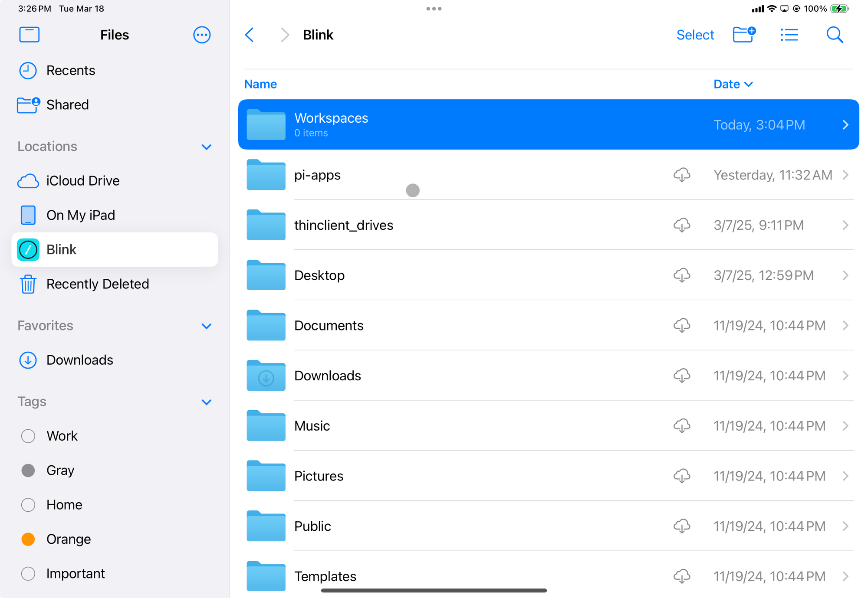
Task: Open the Music folder icon
Action: (x=266, y=426)
